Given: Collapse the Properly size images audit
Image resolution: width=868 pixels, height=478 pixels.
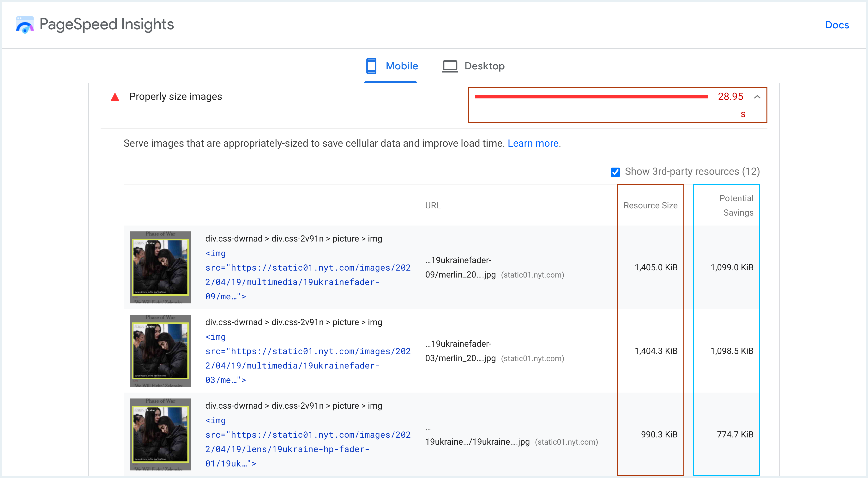Looking at the screenshot, I should click(x=757, y=97).
